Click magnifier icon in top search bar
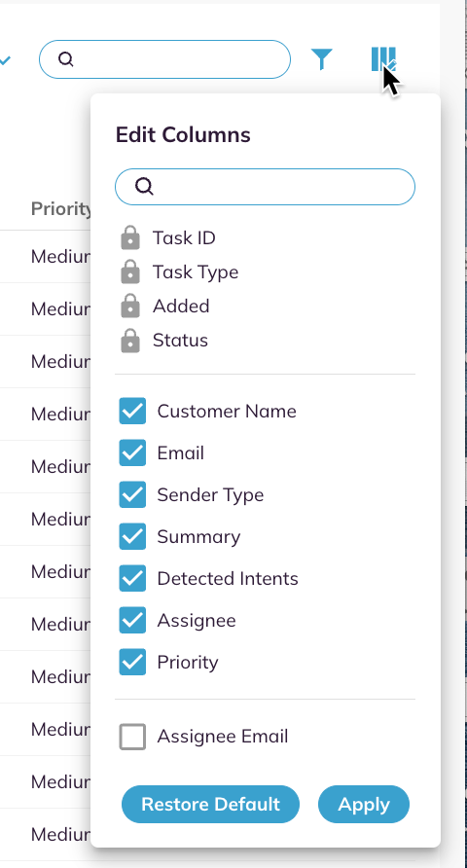 click(66, 58)
